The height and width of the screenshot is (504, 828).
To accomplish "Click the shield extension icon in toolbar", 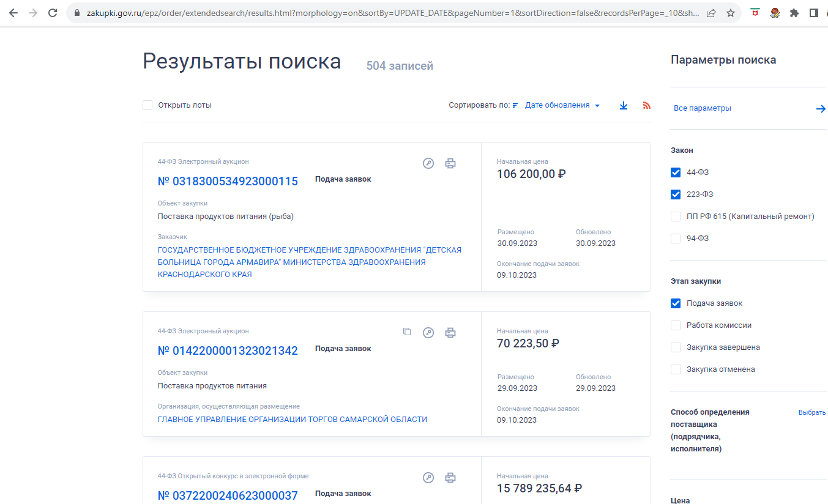I will (x=755, y=12).
